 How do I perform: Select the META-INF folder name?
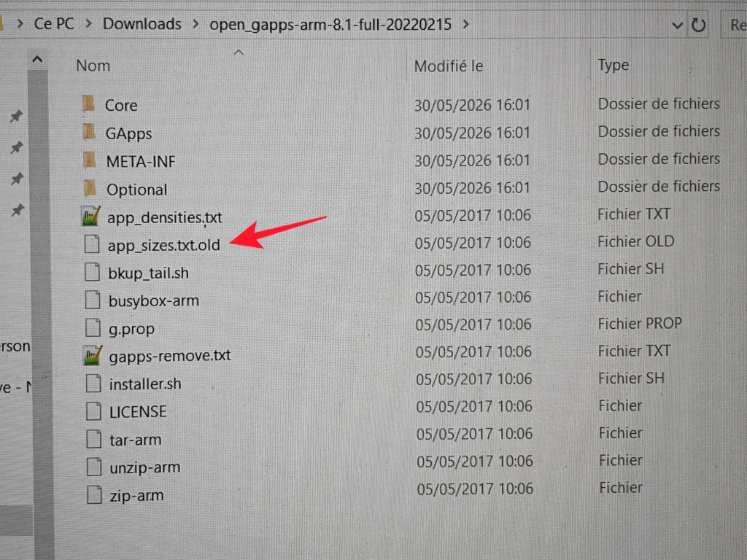(x=141, y=162)
